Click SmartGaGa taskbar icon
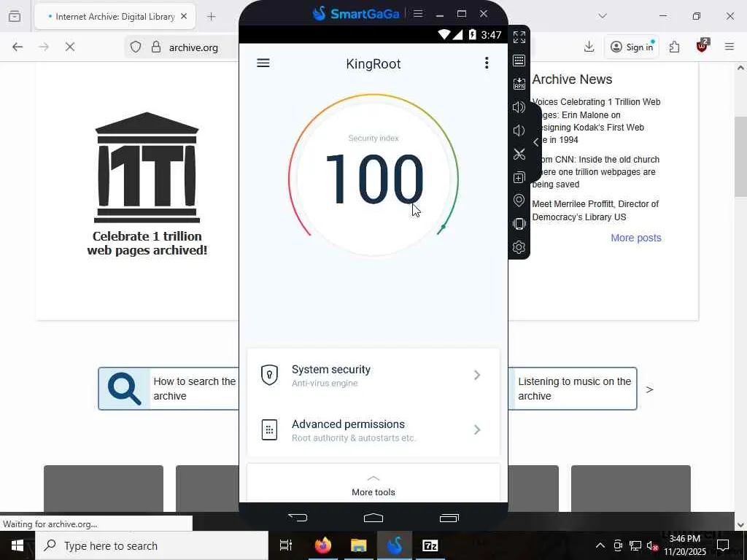Viewport: 747px width, 560px height. (x=395, y=545)
